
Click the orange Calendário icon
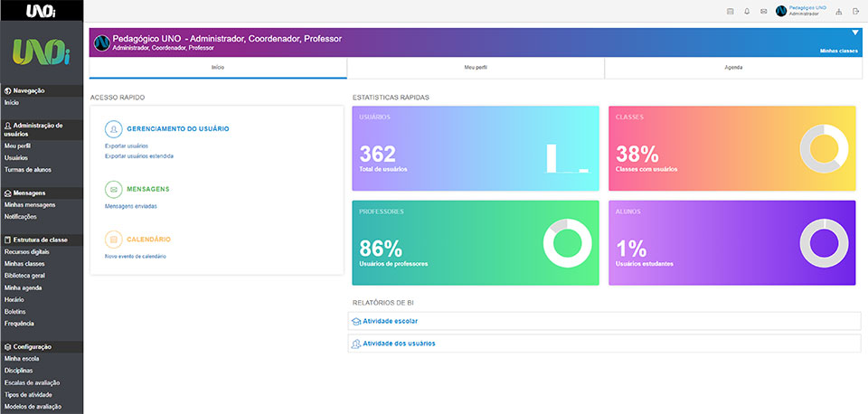tap(114, 240)
